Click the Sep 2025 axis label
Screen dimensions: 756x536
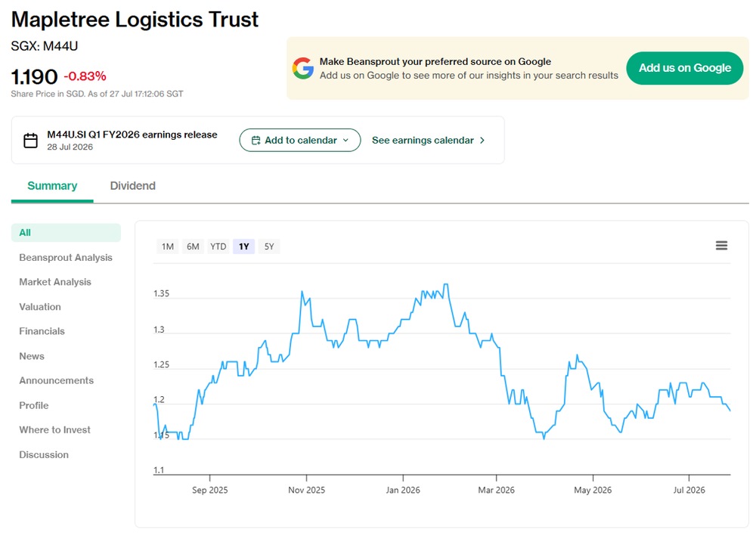209,490
